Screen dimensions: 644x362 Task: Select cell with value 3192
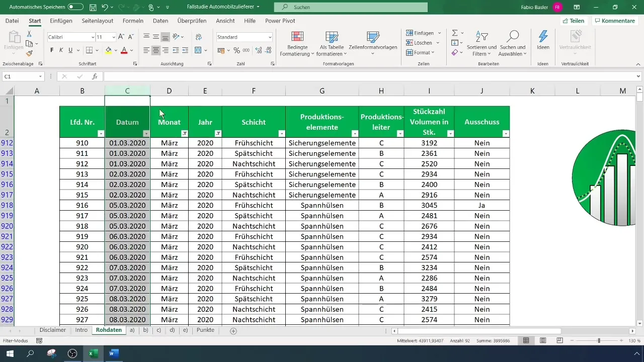coord(429,143)
